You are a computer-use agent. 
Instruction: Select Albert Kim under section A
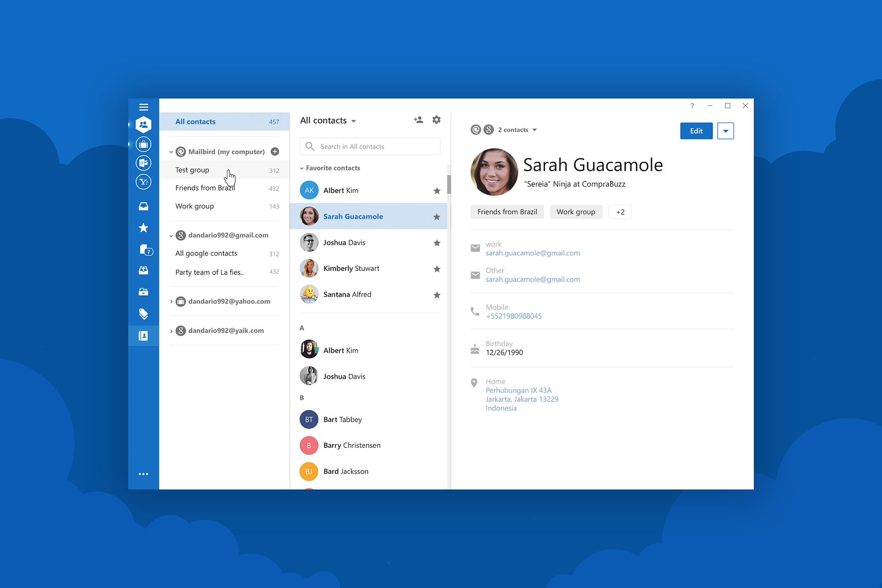(368, 351)
